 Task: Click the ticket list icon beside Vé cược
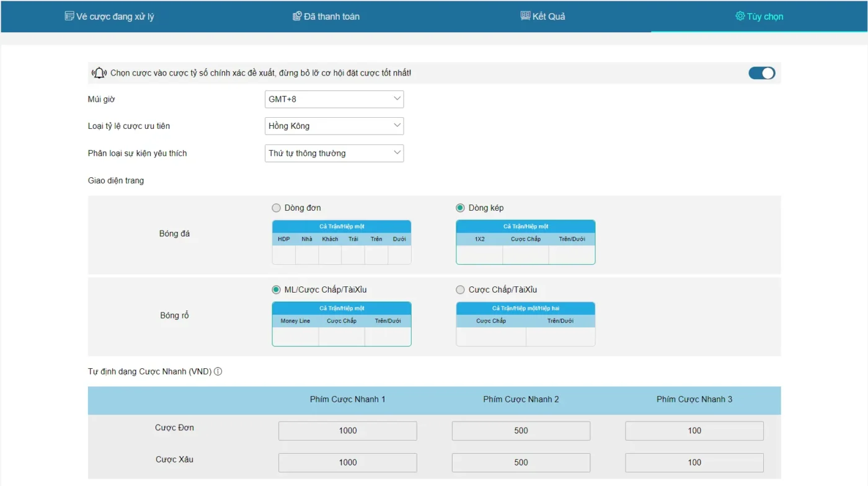[x=69, y=16]
